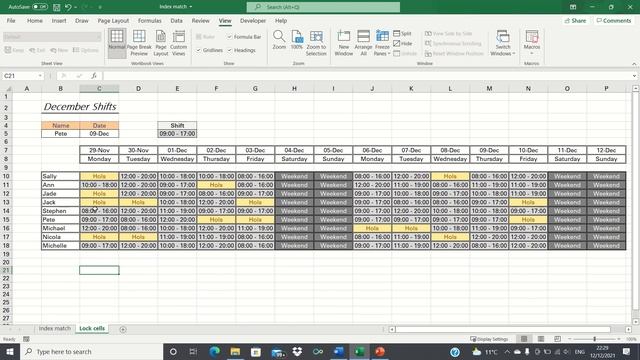The width and height of the screenshot is (640, 360).
Task: Switch to Page Layout view in ribbon
Action: click(x=161, y=42)
